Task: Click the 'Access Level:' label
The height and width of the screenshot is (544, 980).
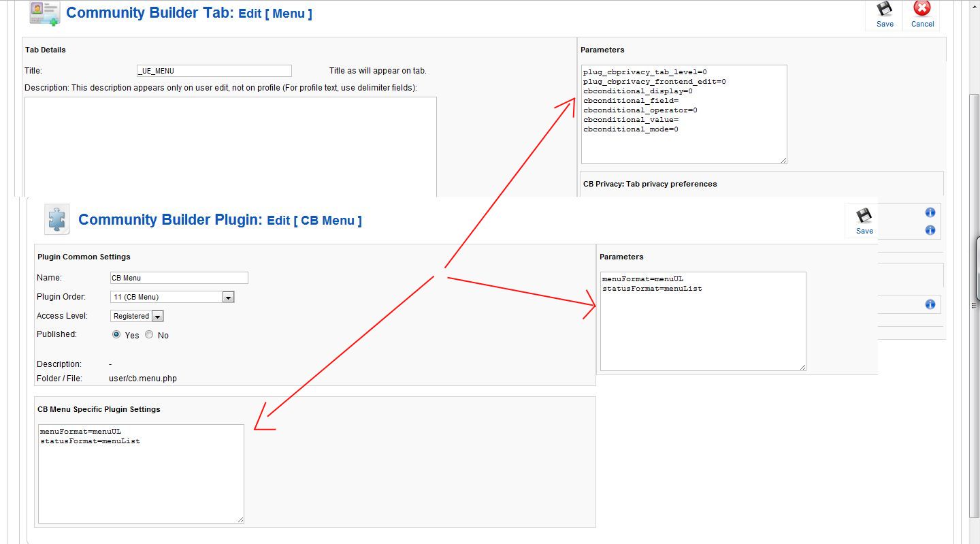Action: (x=63, y=316)
